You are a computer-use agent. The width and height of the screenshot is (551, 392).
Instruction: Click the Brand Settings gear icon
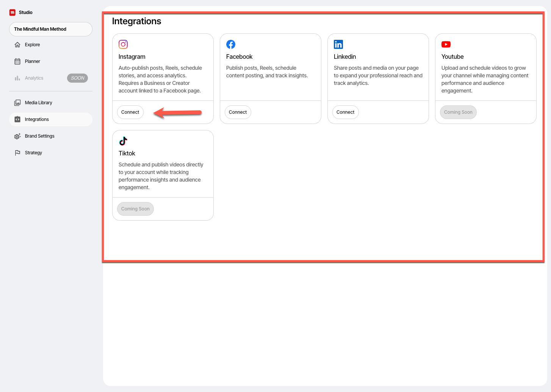[17, 136]
